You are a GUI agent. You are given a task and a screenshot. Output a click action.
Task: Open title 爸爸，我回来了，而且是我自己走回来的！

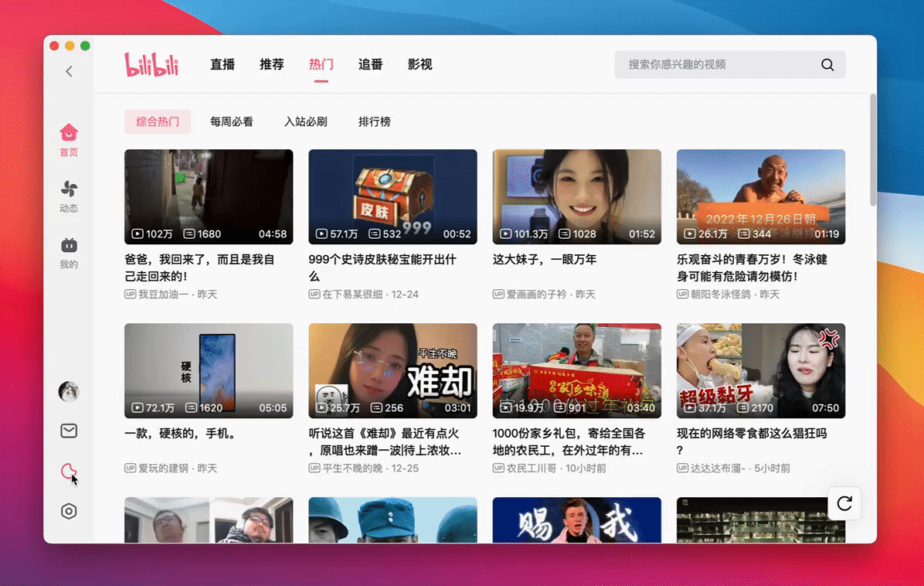click(x=200, y=267)
